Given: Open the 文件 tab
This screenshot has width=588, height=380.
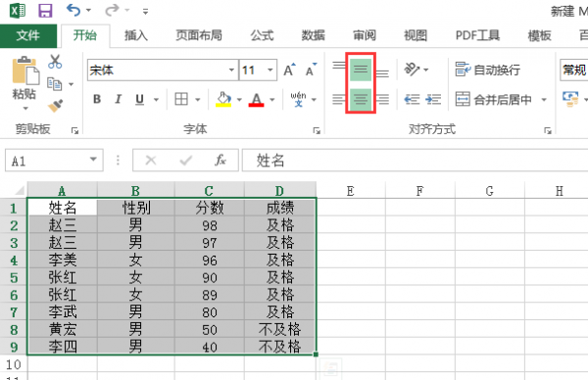Looking at the screenshot, I should tap(28, 35).
